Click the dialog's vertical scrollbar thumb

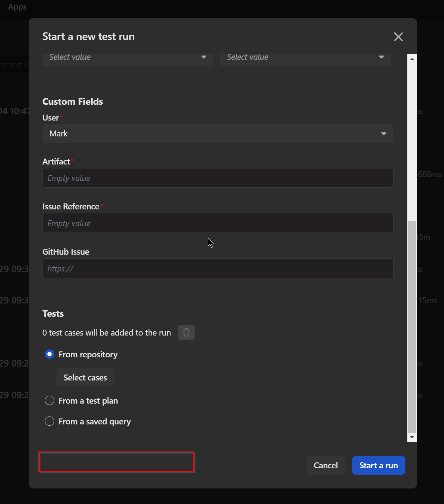tap(412, 326)
